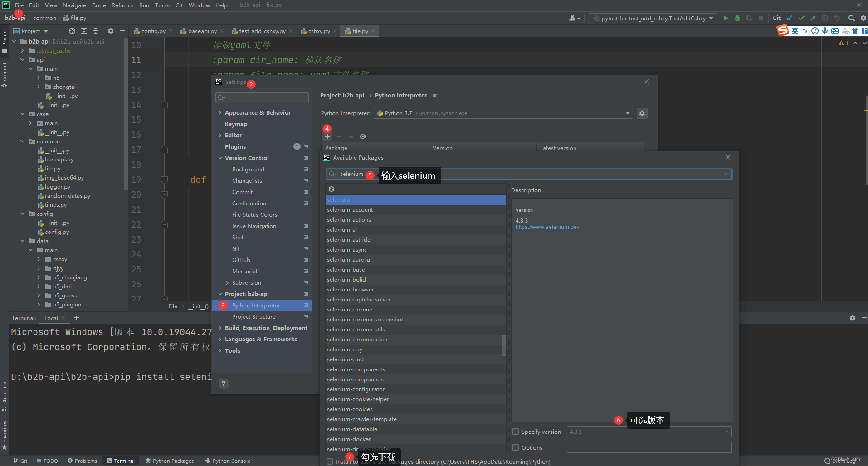Click the Settings help question mark

(x=224, y=383)
